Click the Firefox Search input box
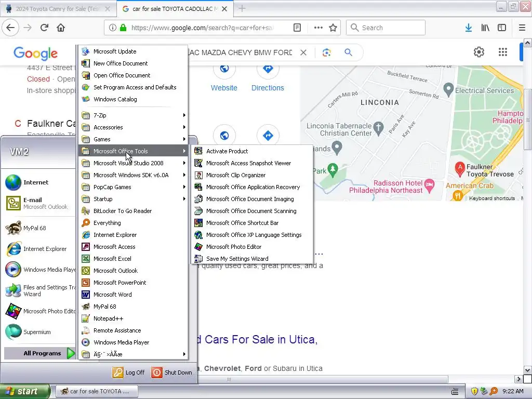532x399 pixels. tap(386, 28)
